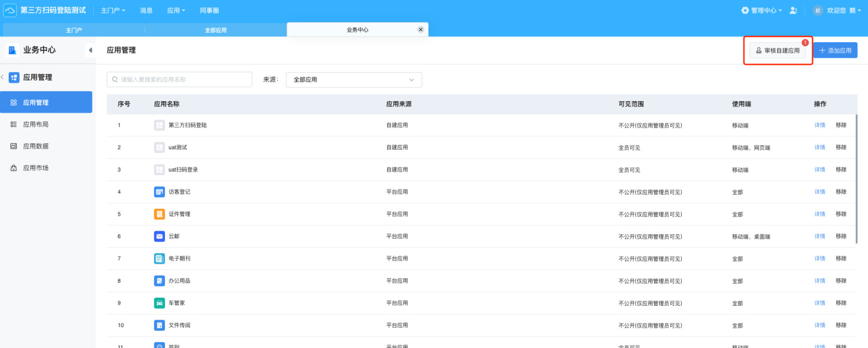The image size is (868, 348).
Task: Click the 云邮 mail icon
Action: click(x=159, y=236)
